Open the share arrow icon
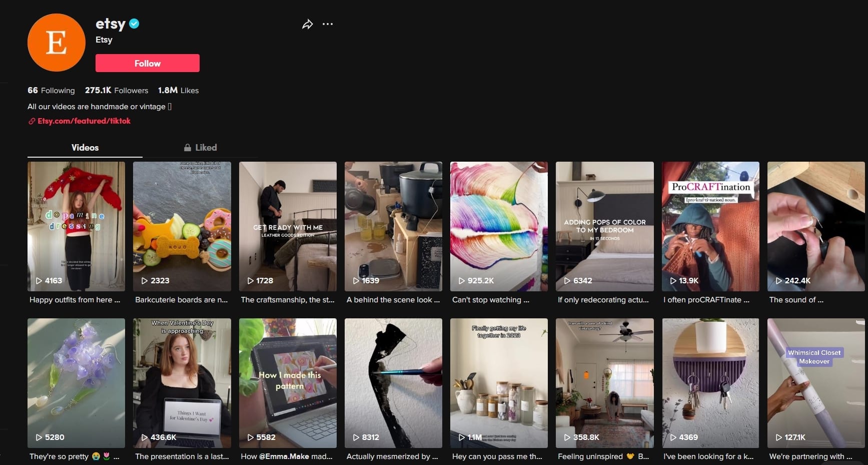 (x=307, y=24)
